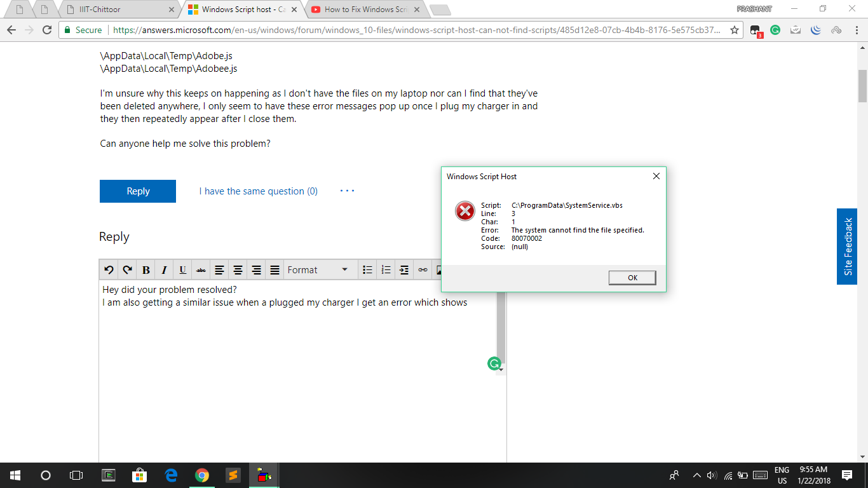Open a new browser tab
This screenshot has width=868, height=488.
pyautogui.click(x=440, y=10)
